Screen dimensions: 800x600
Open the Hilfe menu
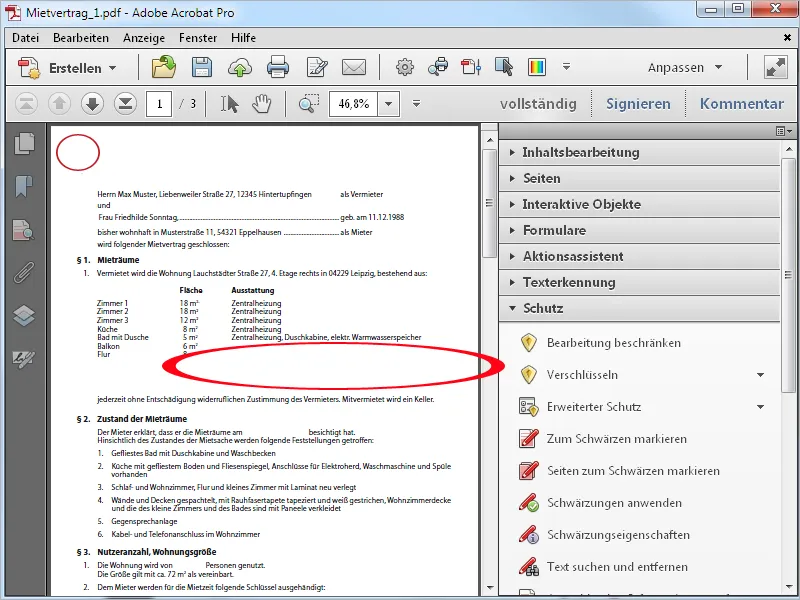[x=243, y=38]
